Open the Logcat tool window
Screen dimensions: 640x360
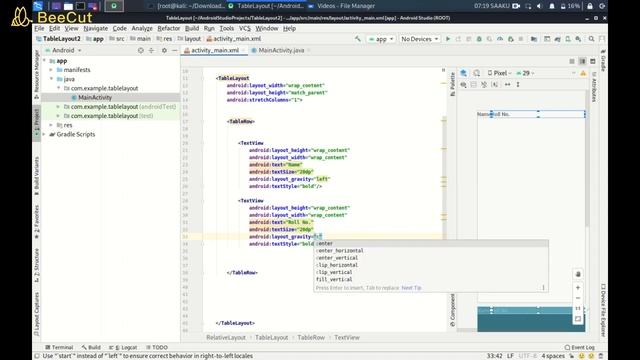pos(123,347)
